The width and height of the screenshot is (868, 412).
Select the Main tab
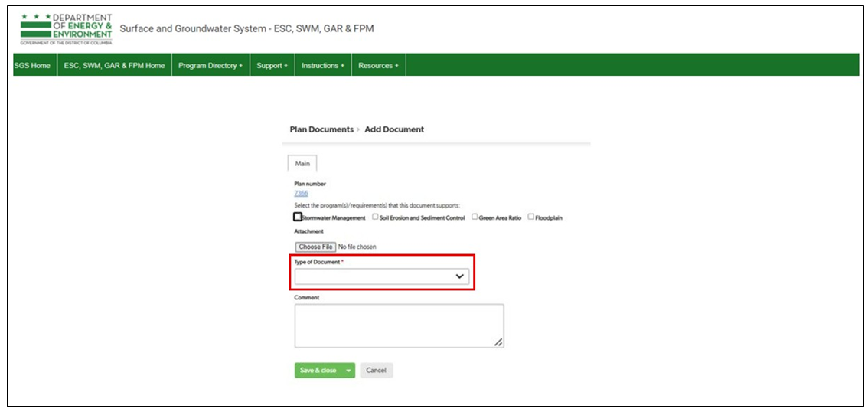coord(302,164)
